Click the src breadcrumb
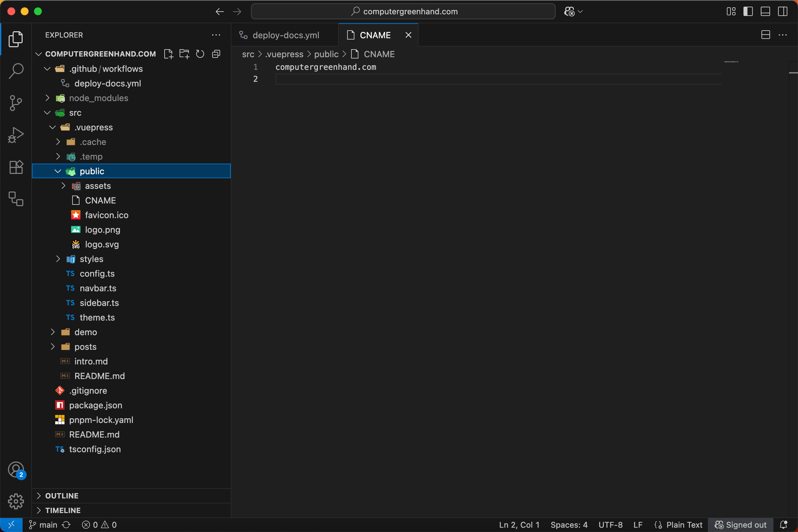798x532 pixels. [248, 54]
